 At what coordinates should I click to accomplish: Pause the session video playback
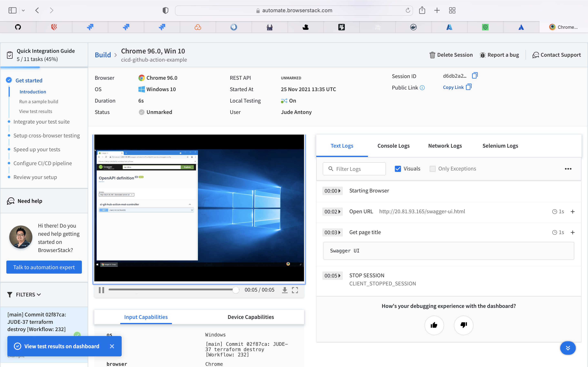101,290
